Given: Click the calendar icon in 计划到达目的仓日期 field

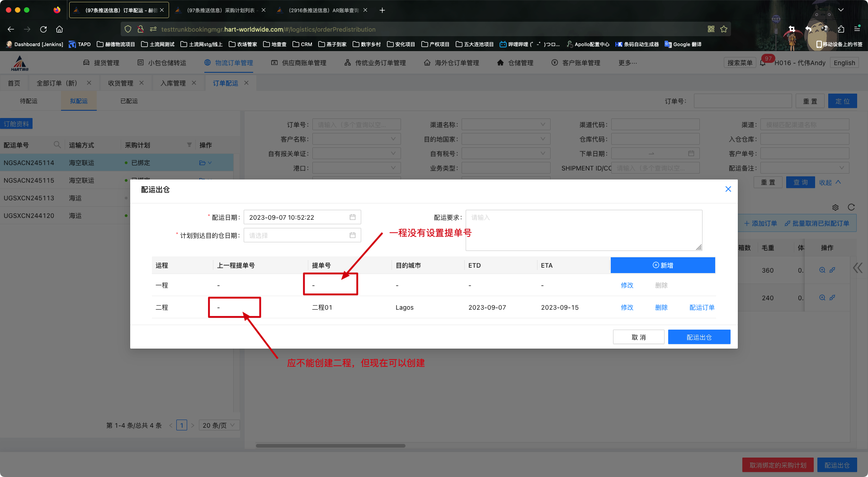Looking at the screenshot, I should pyautogui.click(x=352, y=236).
